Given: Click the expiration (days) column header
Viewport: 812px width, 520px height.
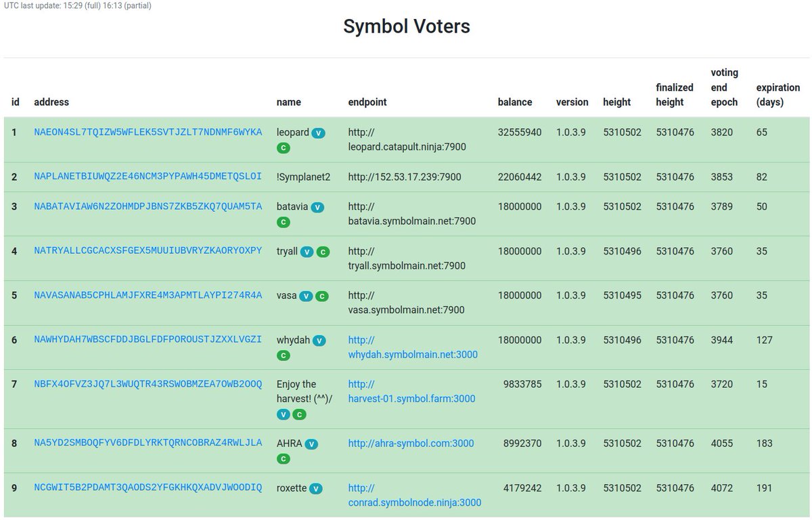Looking at the screenshot, I should click(x=779, y=95).
